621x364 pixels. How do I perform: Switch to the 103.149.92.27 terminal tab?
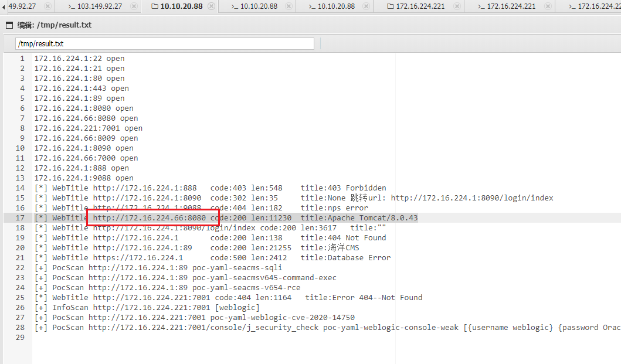pyautogui.click(x=99, y=6)
